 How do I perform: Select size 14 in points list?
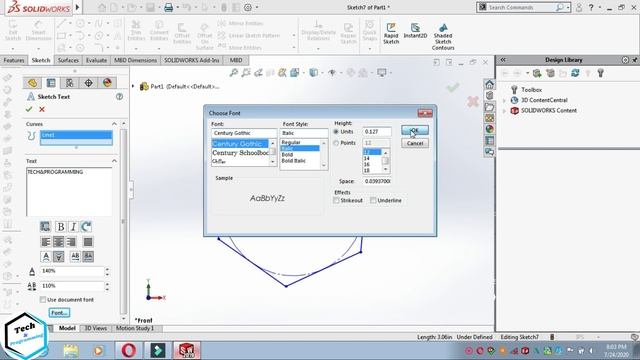(x=367, y=158)
